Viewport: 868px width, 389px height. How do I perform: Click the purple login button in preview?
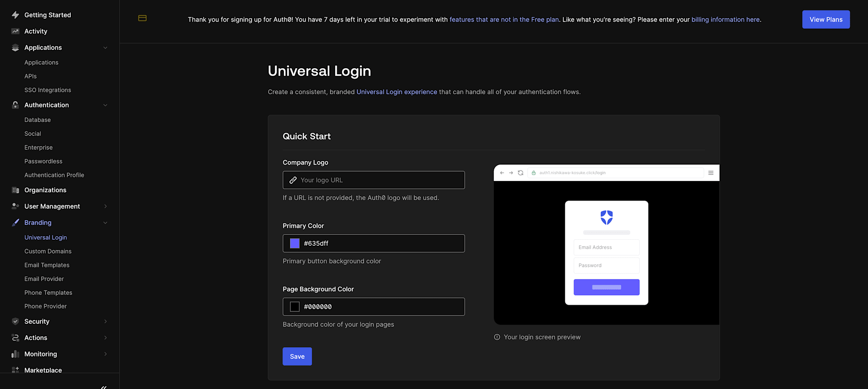[607, 287]
